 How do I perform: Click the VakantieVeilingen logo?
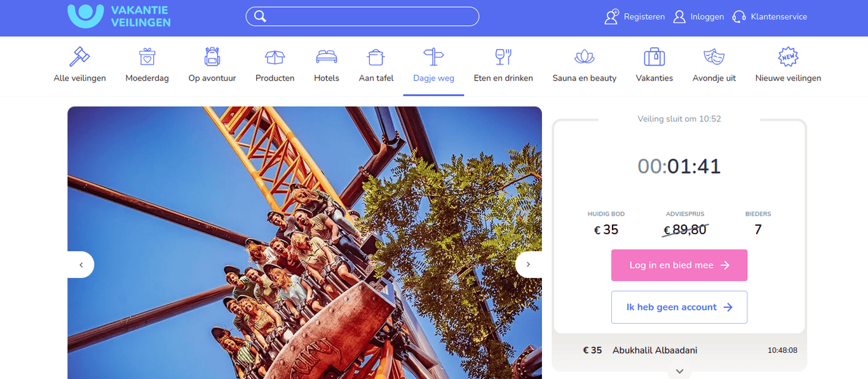(x=118, y=17)
